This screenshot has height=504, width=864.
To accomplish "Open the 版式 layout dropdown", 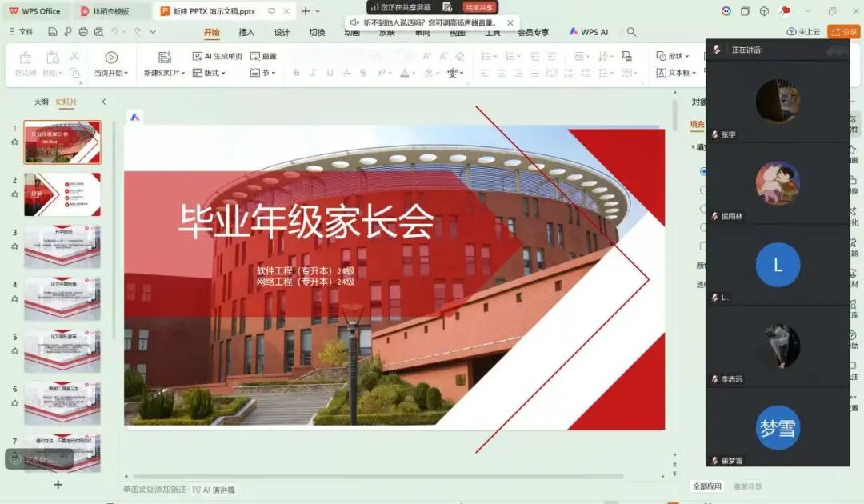I will (x=214, y=73).
